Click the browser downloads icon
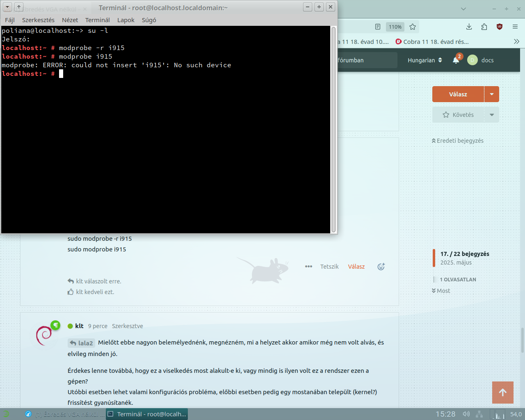Image resolution: width=525 pixels, height=420 pixels. click(469, 27)
